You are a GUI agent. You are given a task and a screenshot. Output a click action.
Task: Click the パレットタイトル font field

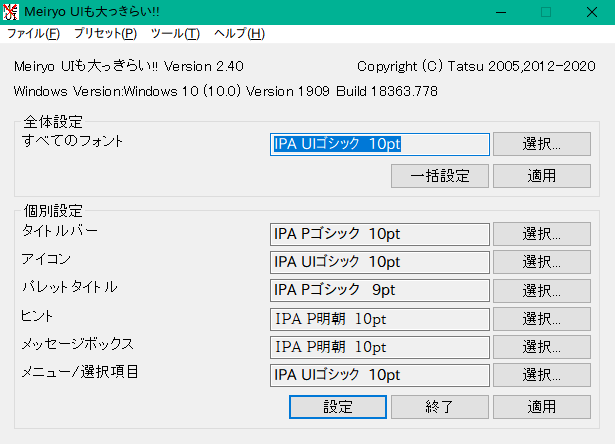[x=380, y=290]
